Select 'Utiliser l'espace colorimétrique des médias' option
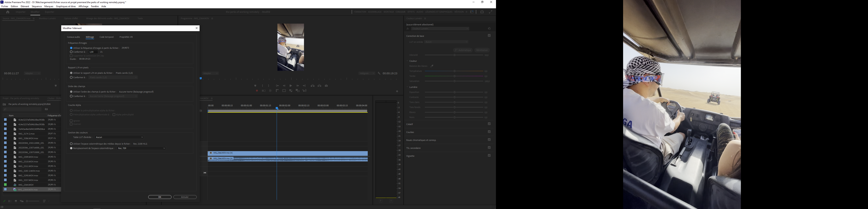This screenshot has width=868, height=209. click(x=71, y=144)
